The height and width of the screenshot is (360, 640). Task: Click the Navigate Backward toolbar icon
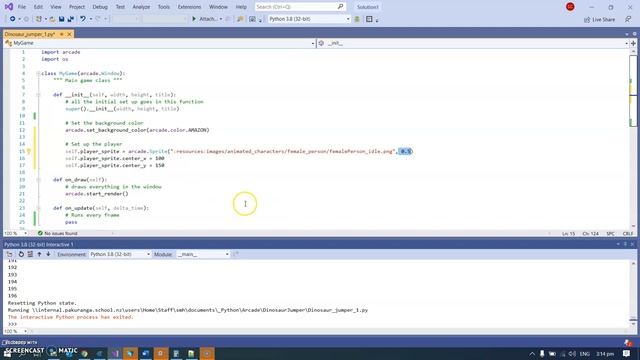13,19
